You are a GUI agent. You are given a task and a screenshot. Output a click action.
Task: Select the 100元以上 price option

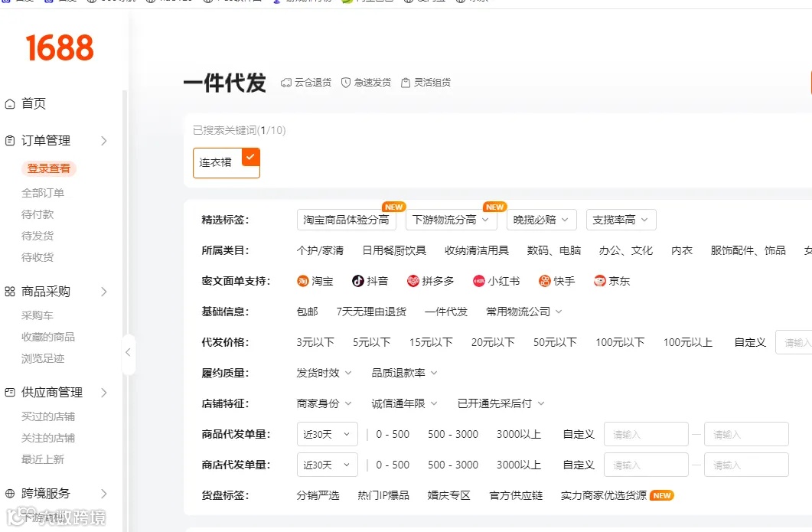(688, 342)
